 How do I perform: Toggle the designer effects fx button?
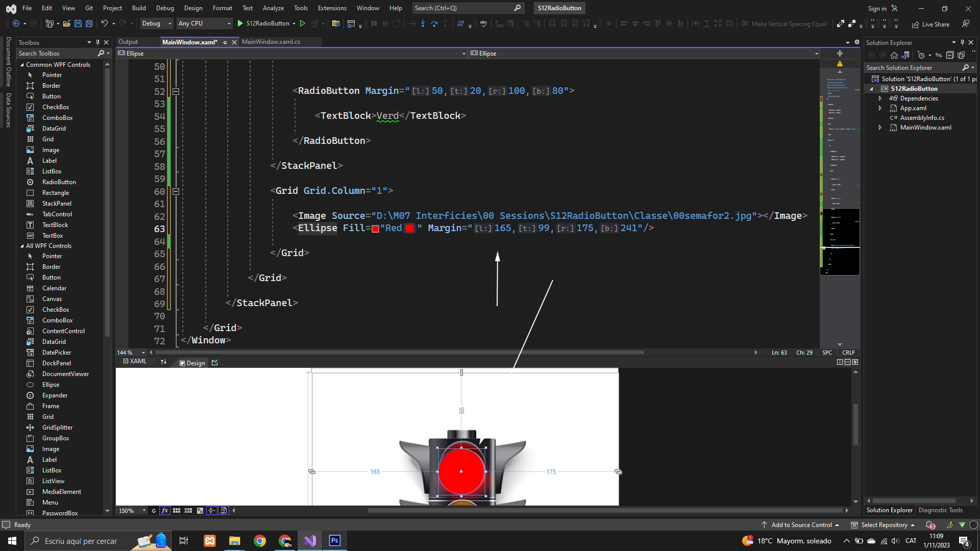click(x=164, y=511)
